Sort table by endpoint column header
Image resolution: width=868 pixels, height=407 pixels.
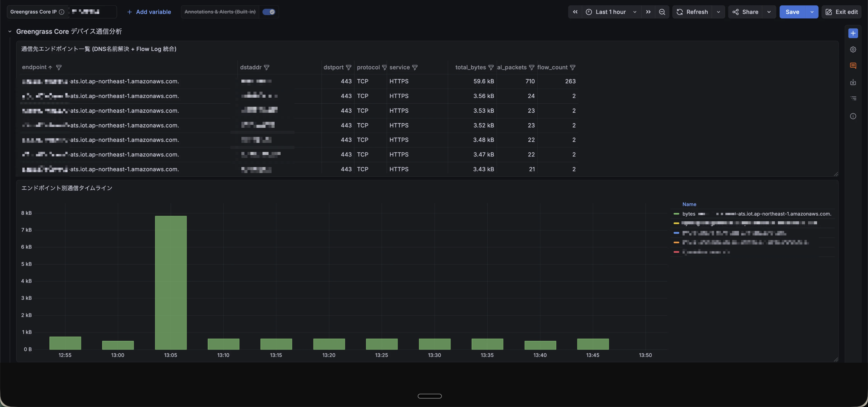tap(34, 67)
